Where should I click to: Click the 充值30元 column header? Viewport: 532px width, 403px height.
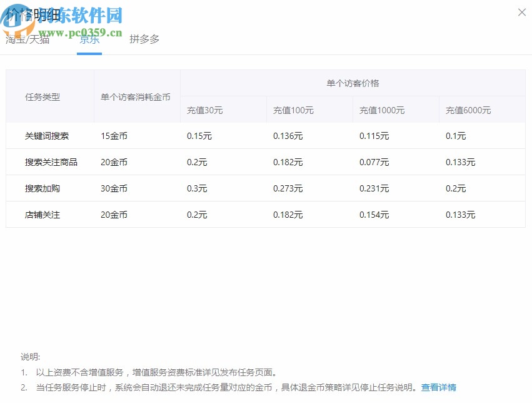click(x=206, y=109)
